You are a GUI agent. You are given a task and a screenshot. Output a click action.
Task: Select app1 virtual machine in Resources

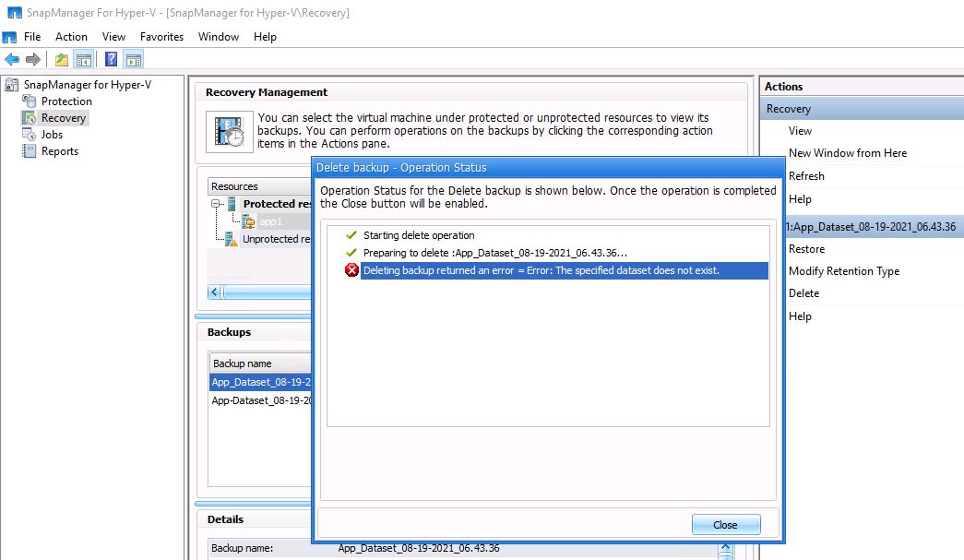point(270,221)
